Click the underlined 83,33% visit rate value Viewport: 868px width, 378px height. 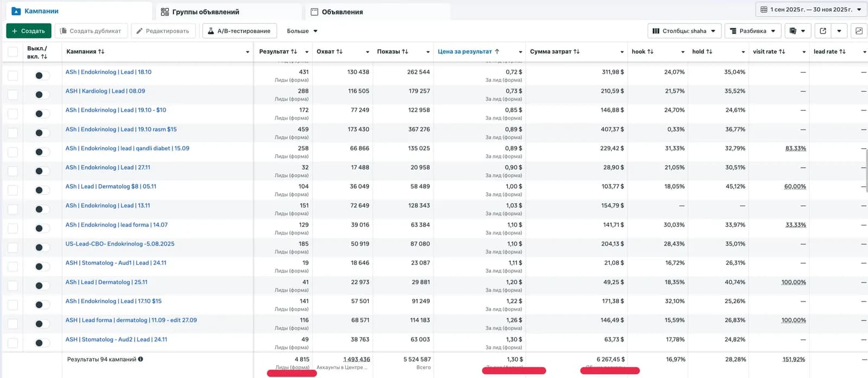point(795,148)
